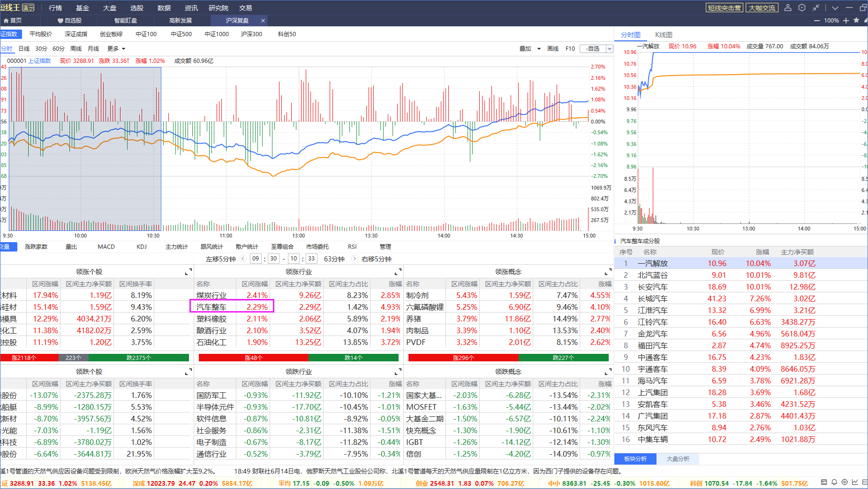868x489 pixels.
Task: Select the 汽车整车 industry row
Action: (x=298, y=307)
